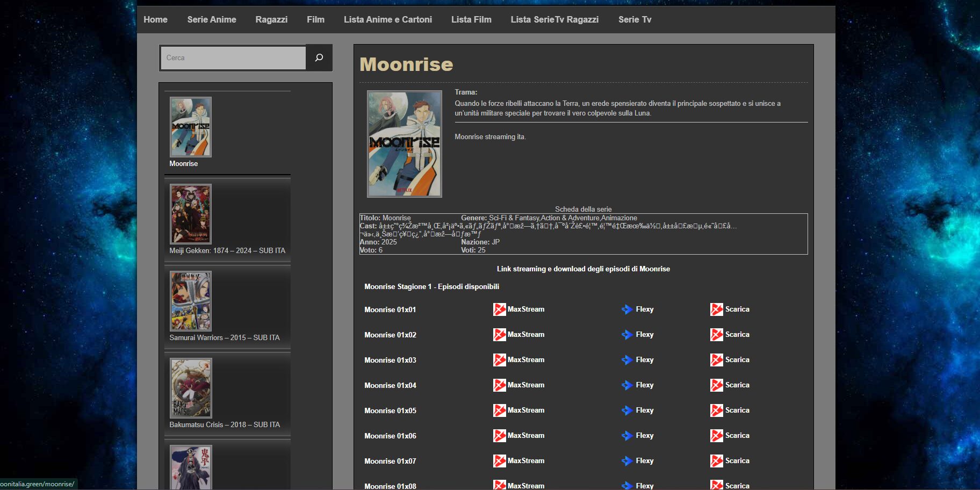The width and height of the screenshot is (980, 490).
Task: Click Flexy arrow icon for Moonrise 01x07
Action: [627, 461]
